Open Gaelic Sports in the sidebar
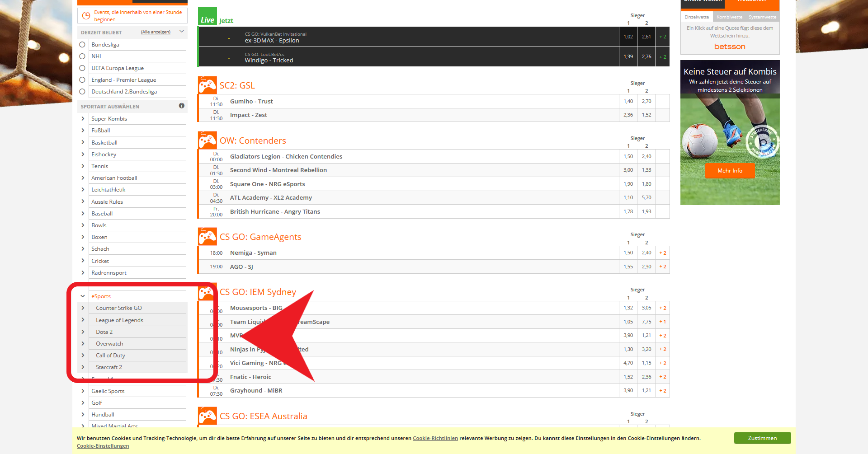The height and width of the screenshot is (454, 868). [108, 391]
